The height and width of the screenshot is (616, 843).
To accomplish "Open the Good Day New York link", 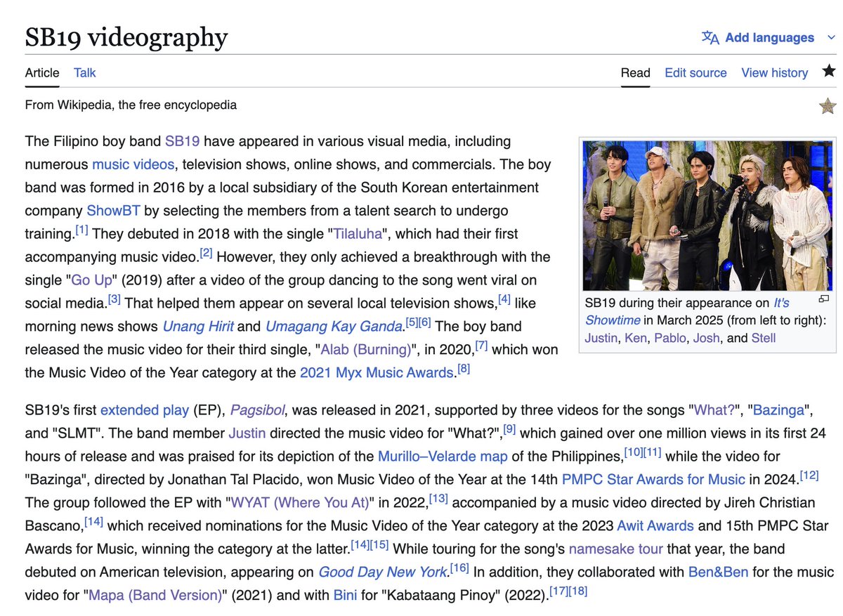I will pyautogui.click(x=383, y=572).
